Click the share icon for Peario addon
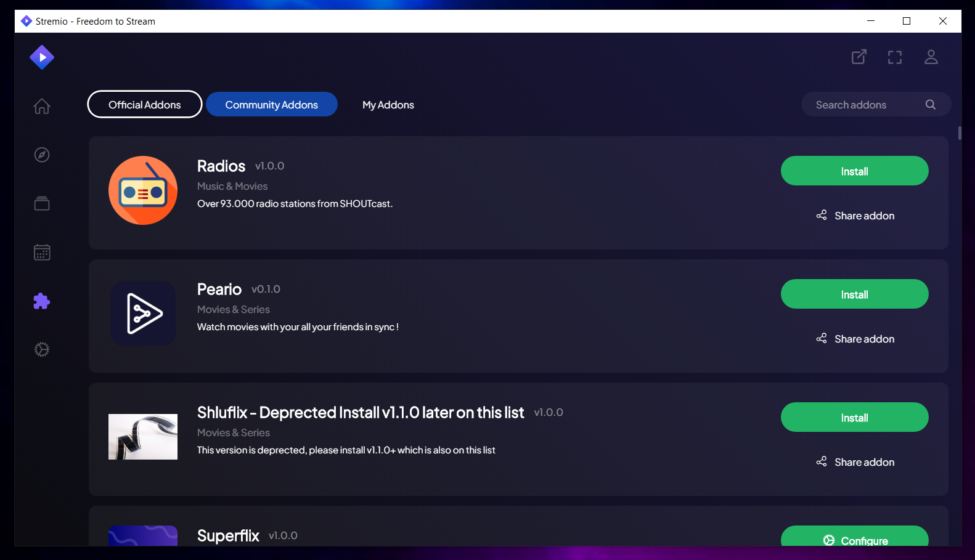 point(822,338)
